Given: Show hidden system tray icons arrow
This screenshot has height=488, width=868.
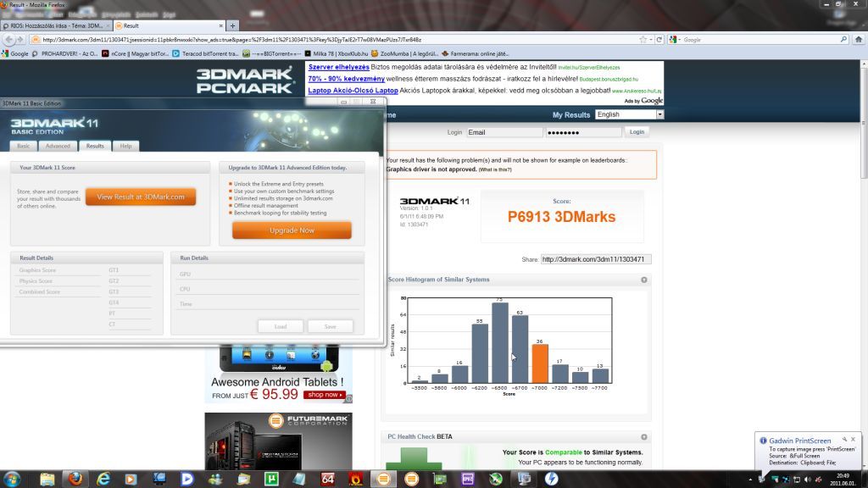Looking at the screenshot, I should (x=751, y=480).
